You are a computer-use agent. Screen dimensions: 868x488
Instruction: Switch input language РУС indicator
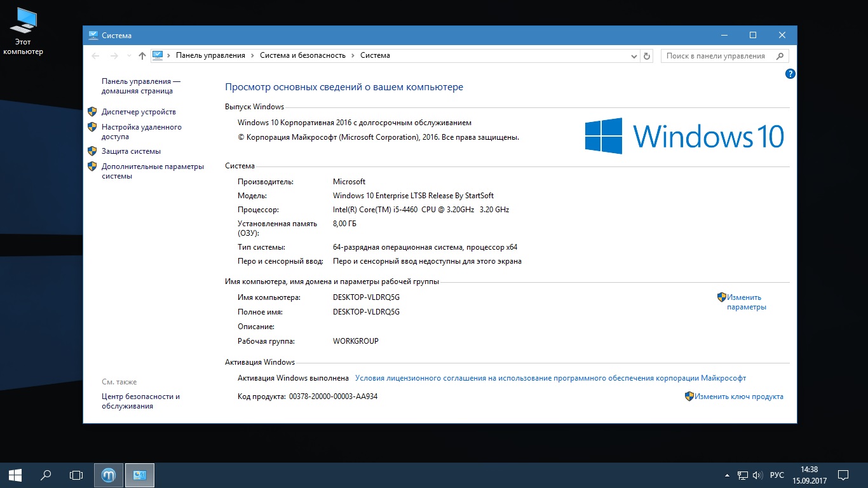pos(776,475)
